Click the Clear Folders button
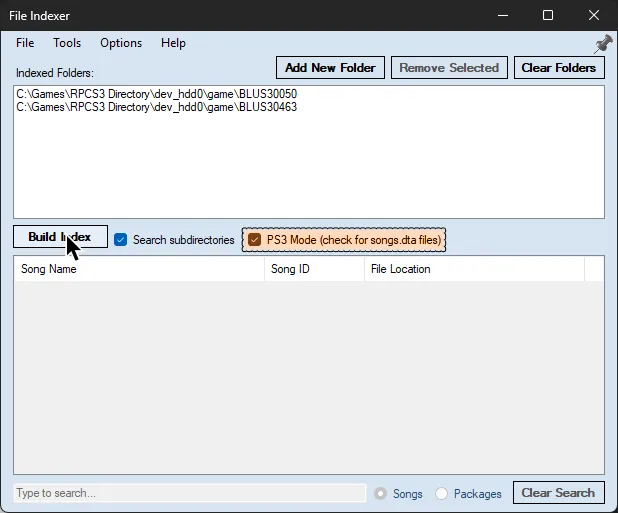 coord(559,68)
